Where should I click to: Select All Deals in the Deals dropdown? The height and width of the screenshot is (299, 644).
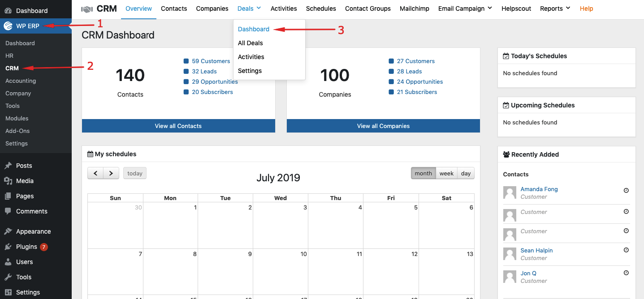251,43
